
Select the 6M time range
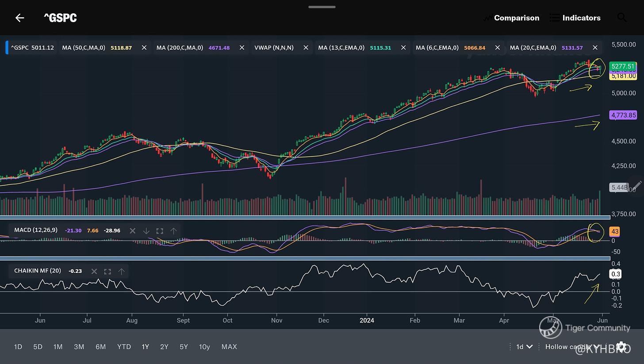[100, 347]
